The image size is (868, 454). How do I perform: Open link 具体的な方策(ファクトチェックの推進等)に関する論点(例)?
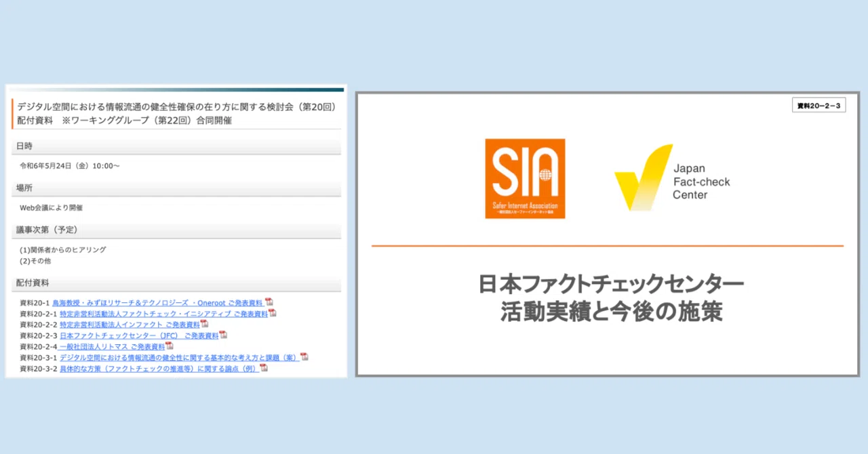(159, 369)
